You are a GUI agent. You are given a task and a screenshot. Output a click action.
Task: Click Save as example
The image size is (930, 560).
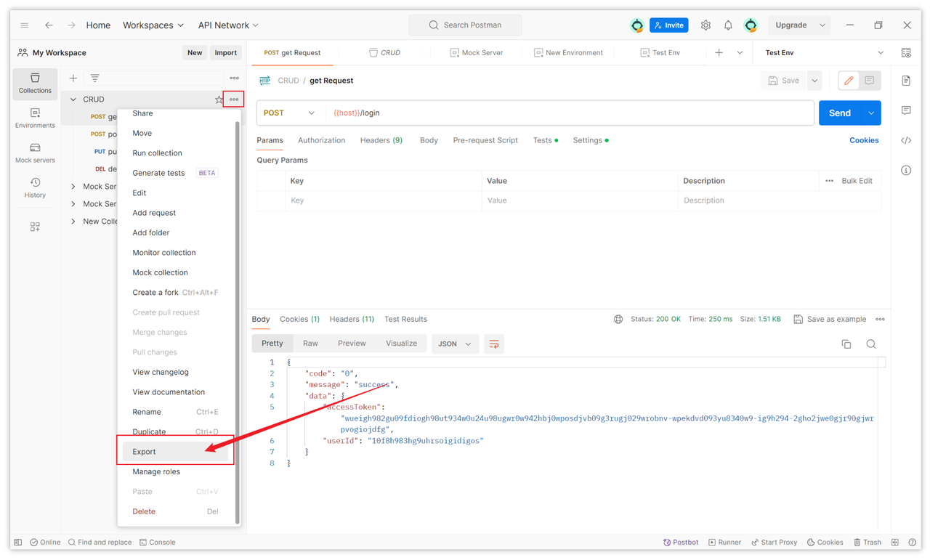[830, 319]
